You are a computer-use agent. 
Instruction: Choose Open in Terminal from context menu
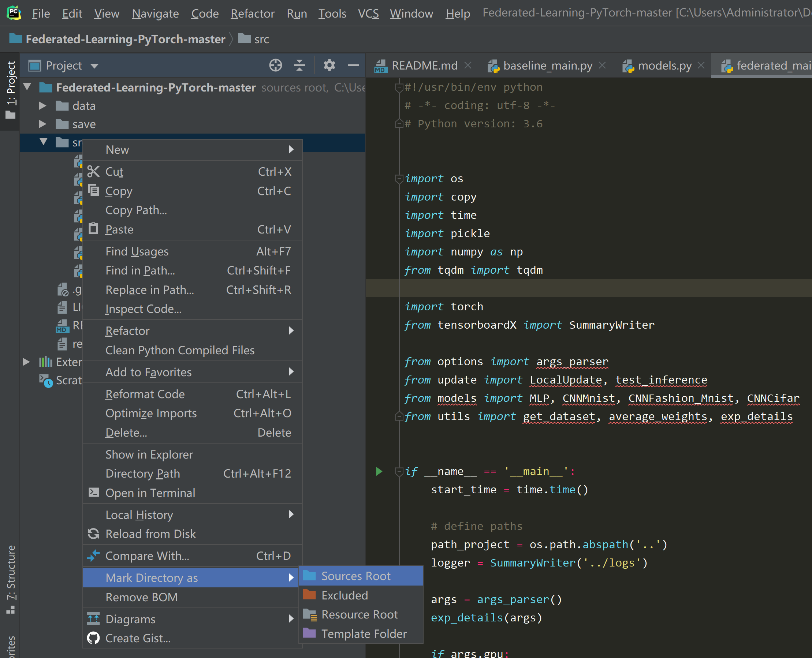coord(150,493)
